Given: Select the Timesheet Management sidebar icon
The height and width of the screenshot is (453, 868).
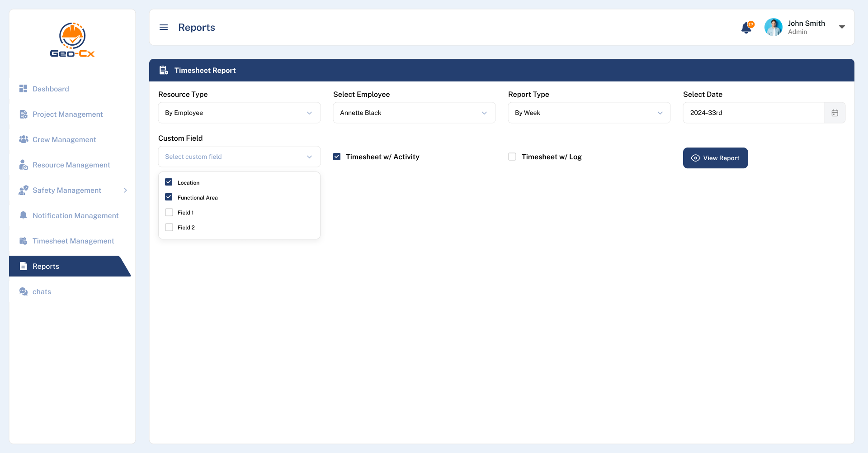Looking at the screenshot, I should coord(24,241).
